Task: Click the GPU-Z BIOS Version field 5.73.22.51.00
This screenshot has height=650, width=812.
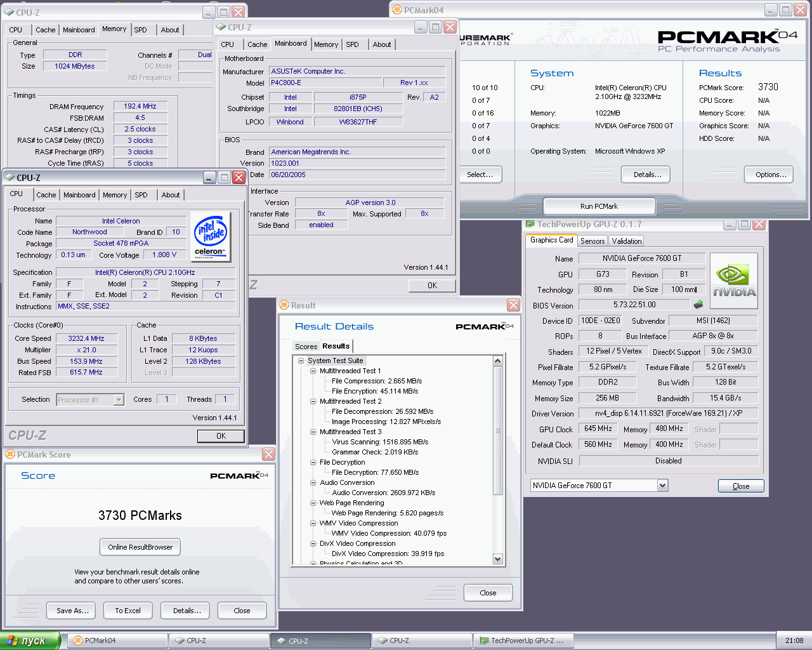Action: coord(634,305)
